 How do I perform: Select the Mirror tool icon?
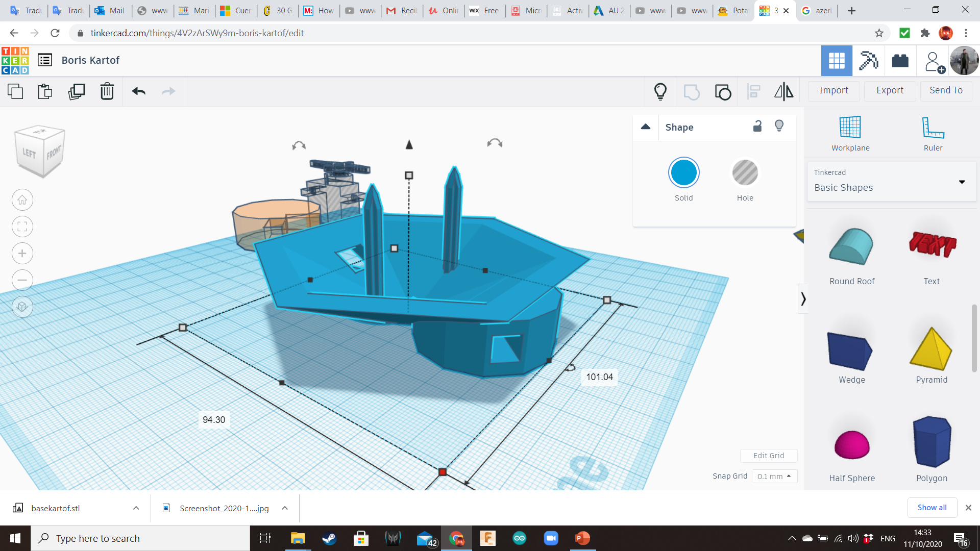[x=783, y=91]
